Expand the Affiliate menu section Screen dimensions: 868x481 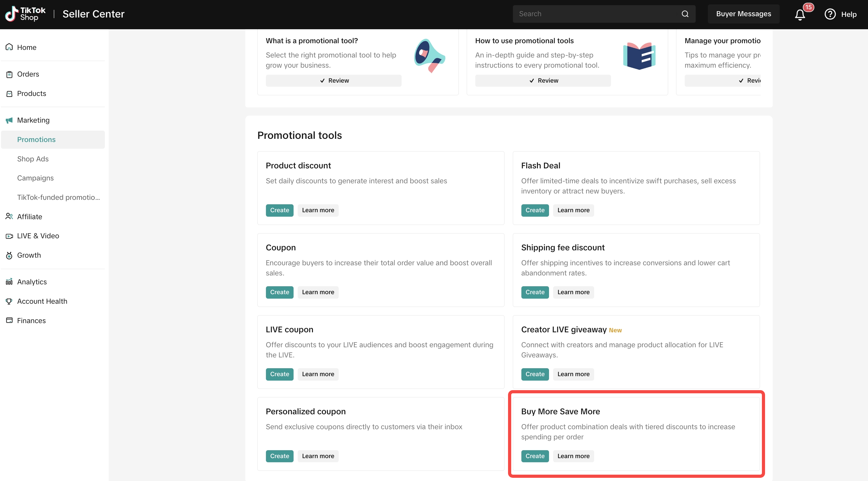(30, 217)
